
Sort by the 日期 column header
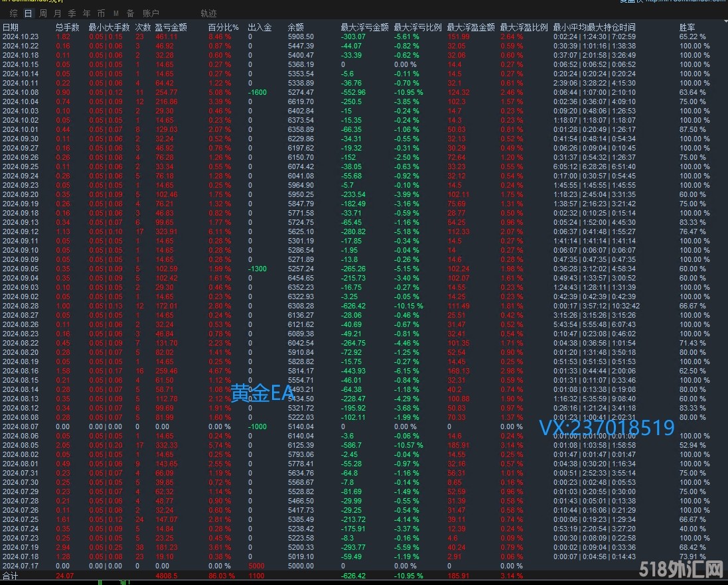[x=11, y=27]
